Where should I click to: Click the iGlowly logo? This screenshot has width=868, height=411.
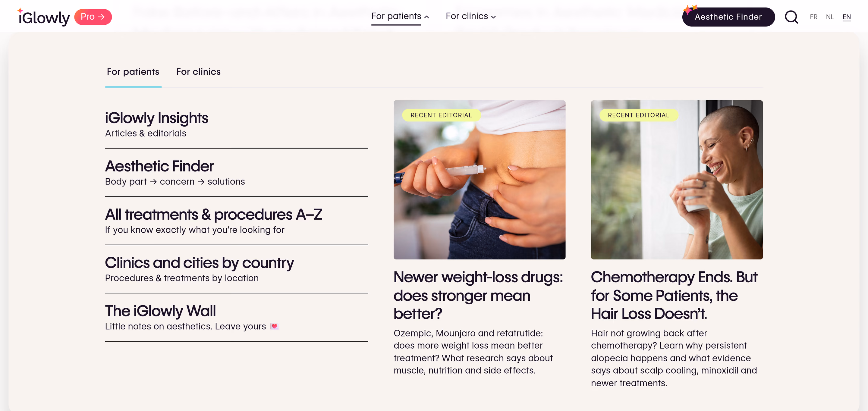pyautogui.click(x=43, y=17)
